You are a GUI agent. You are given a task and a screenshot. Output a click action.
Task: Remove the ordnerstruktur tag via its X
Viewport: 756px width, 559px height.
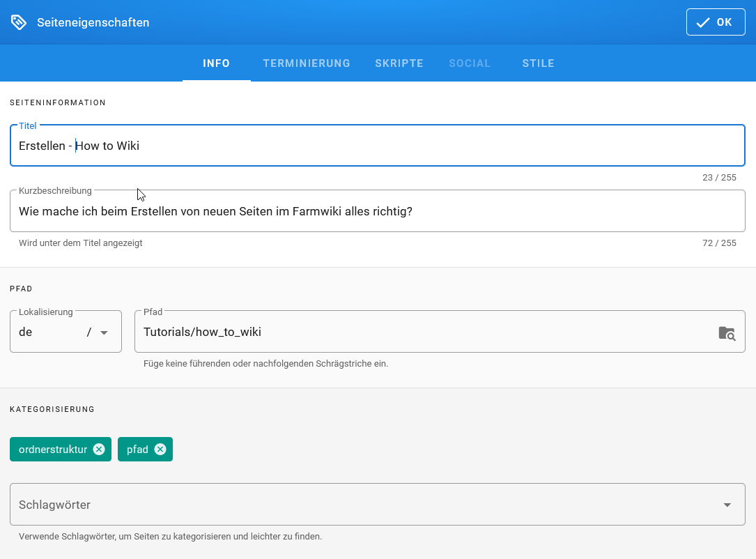click(99, 450)
